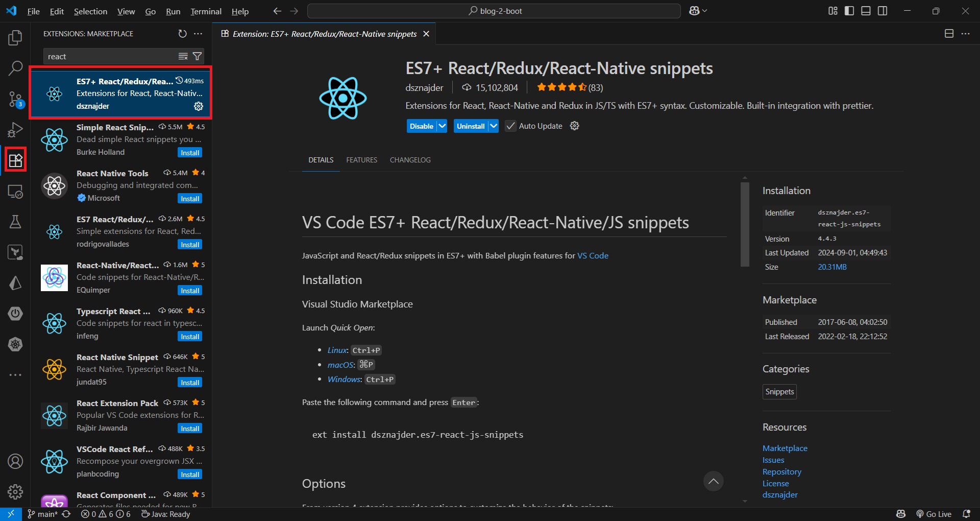Clear extensions search results
This screenshot has width=980, height=521.
click(x=183, y=56)
